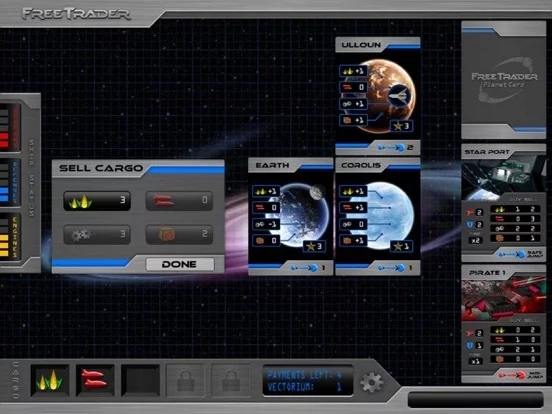Click the Pirate 1 x1 multiplier
552x414 pixels.
tap(475, 361)
